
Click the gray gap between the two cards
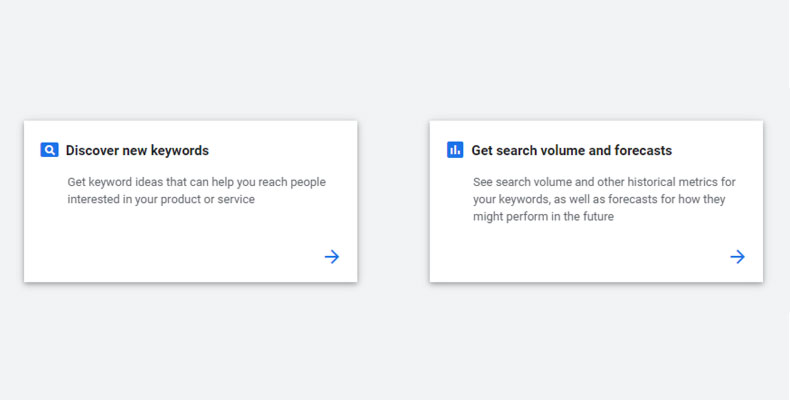point(393,200)
